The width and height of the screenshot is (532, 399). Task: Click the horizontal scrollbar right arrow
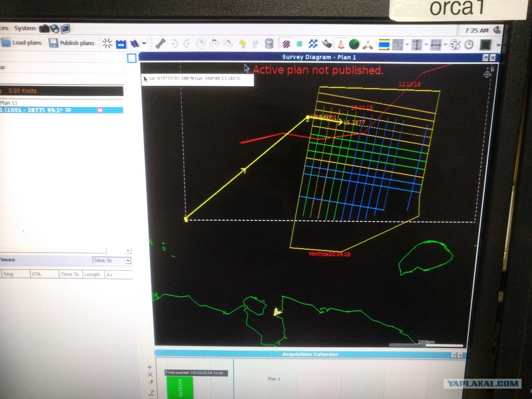point(128,251)
